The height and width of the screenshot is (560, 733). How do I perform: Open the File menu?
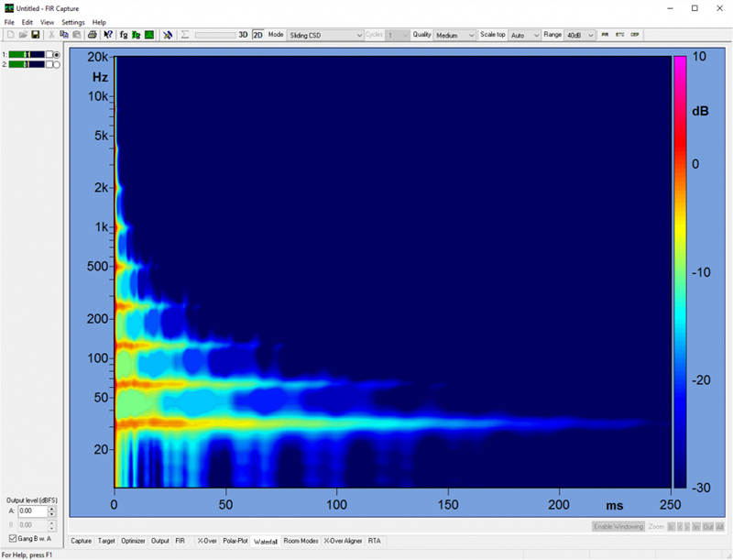[x=9, y=22]
